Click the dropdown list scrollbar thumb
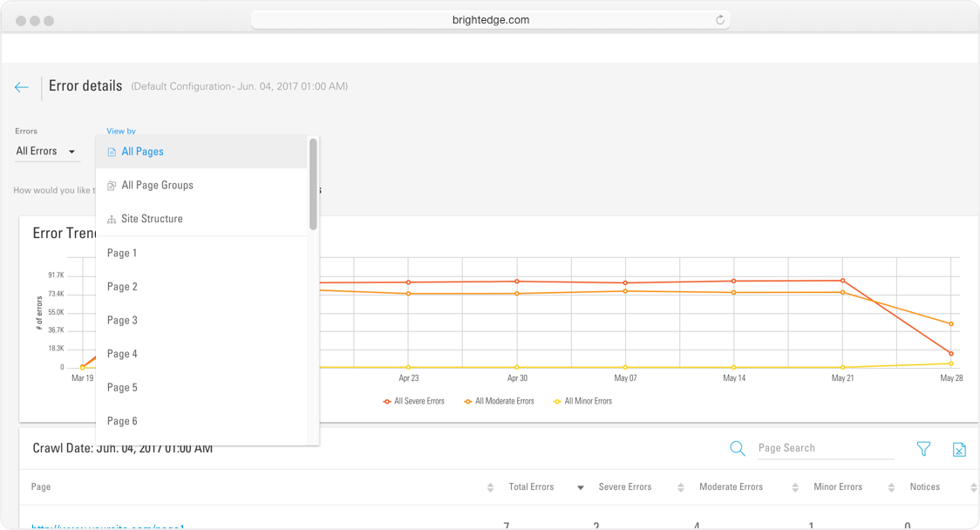 click(313, 184)
